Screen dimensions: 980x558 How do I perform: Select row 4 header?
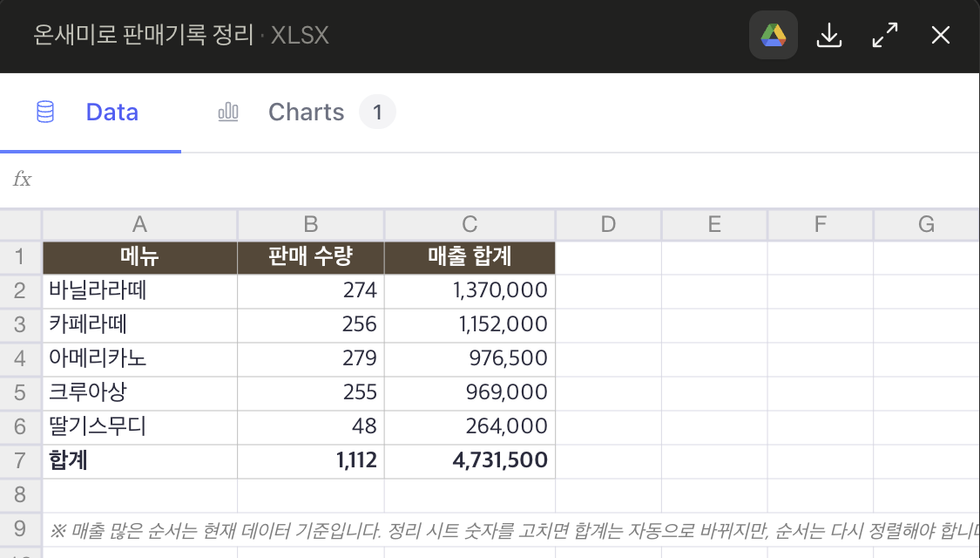(21, 358)
